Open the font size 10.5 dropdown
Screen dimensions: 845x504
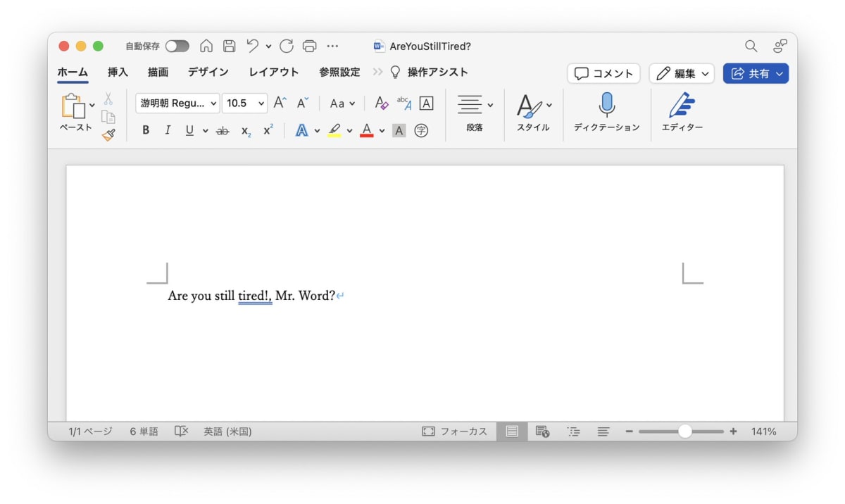pyautogui.click(x=245, y=103)
